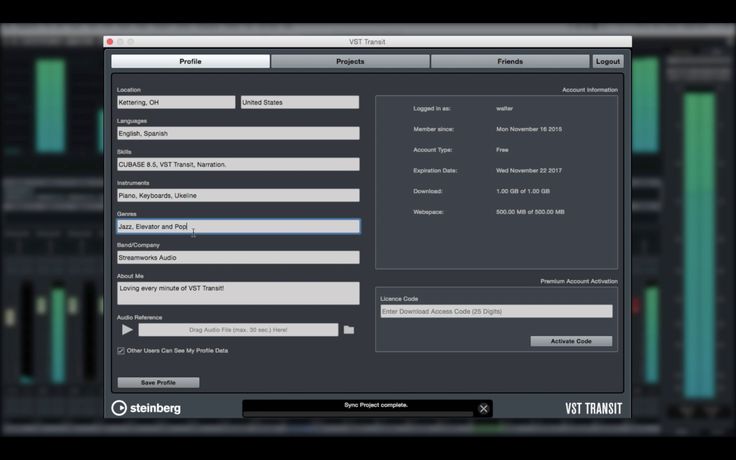This screenshot has width=736, height=460.
Task: Play the audio reference file
Action: click(127, 330)
